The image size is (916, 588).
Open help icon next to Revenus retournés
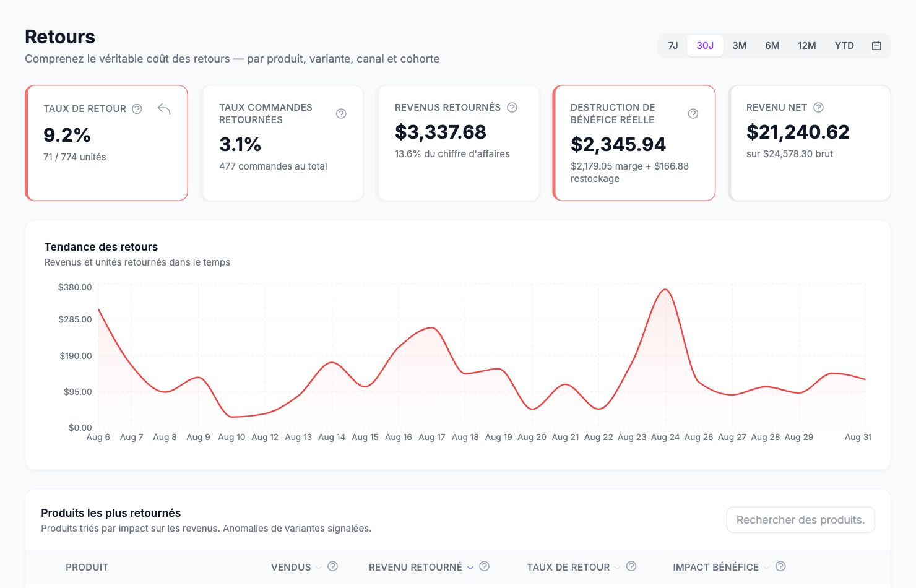point(512,107)
